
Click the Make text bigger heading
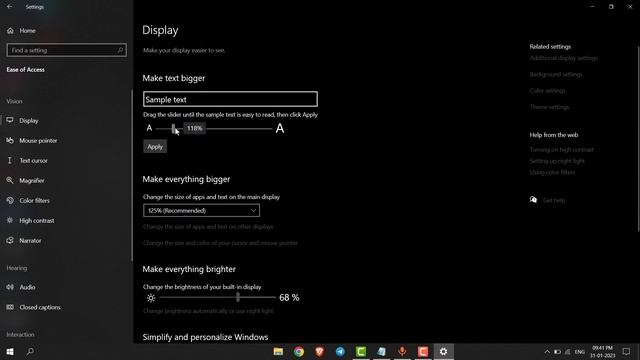pyautogui.click(x=174, y=78)
